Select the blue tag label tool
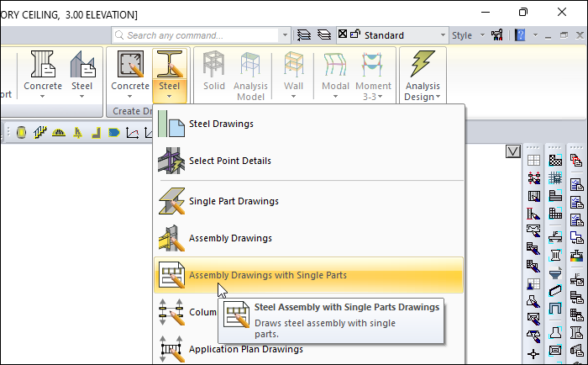The width and height of the screenshot is (588, 365). coord(114,133)
